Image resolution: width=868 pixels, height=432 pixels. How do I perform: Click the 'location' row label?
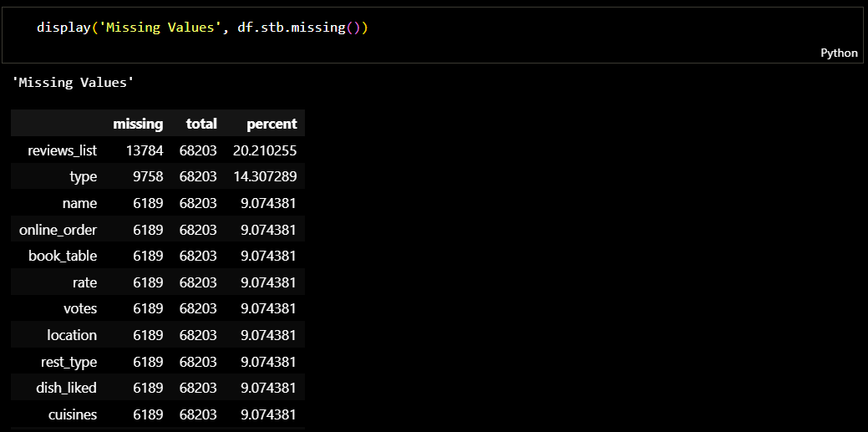pos(72,335)
